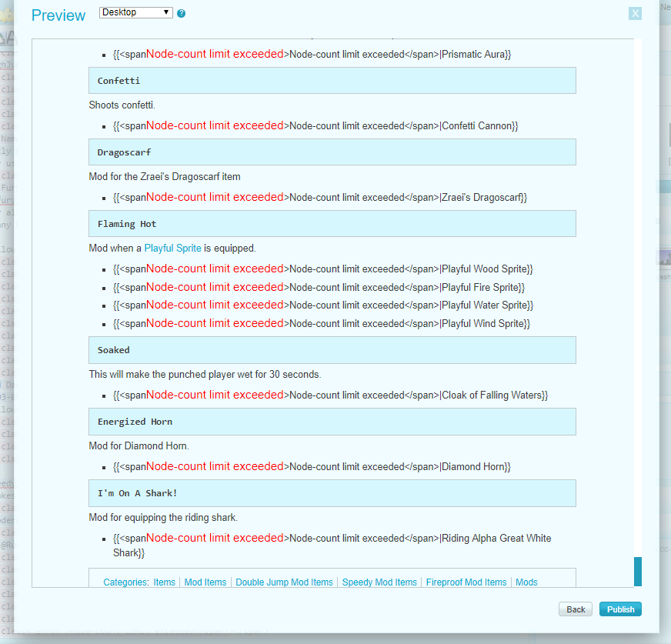Select the I'm On A Shark! header
Viewport: 671px width, 644px height.
pyautogui.click(x=332, y=493)
